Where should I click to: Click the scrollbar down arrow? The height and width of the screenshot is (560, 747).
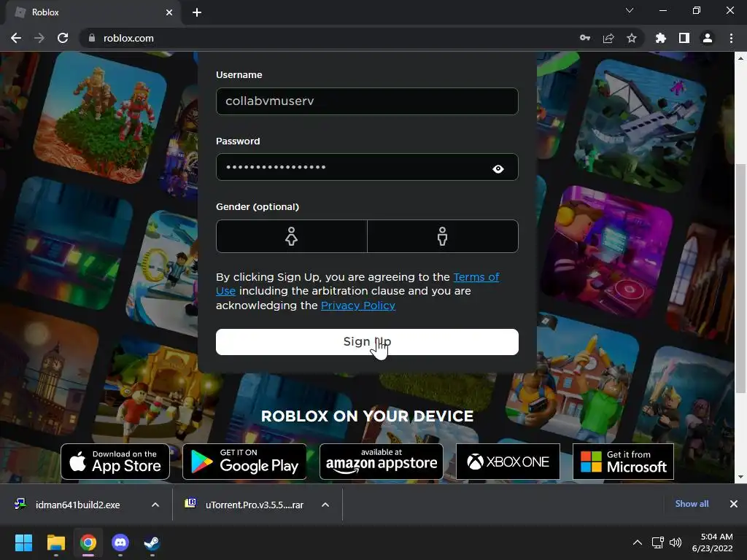[x=740, y=477]
